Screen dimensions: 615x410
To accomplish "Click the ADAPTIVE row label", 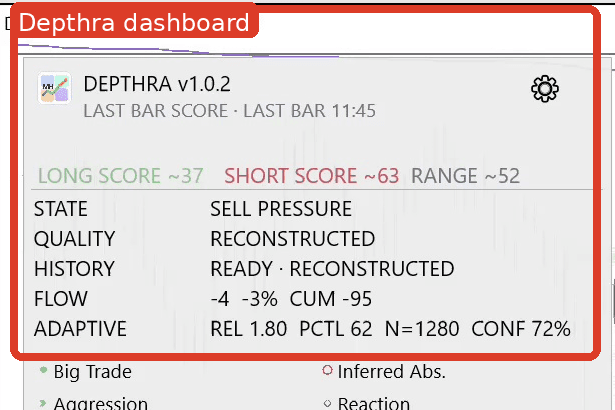I will 80,329.
